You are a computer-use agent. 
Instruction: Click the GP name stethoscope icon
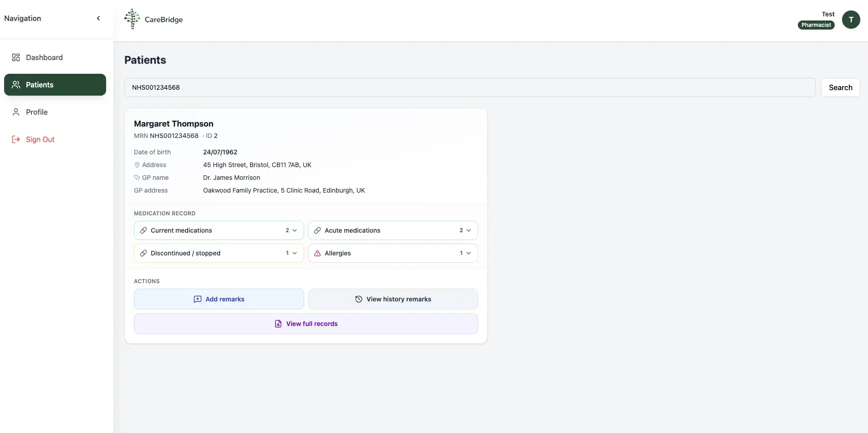[137, 178]
